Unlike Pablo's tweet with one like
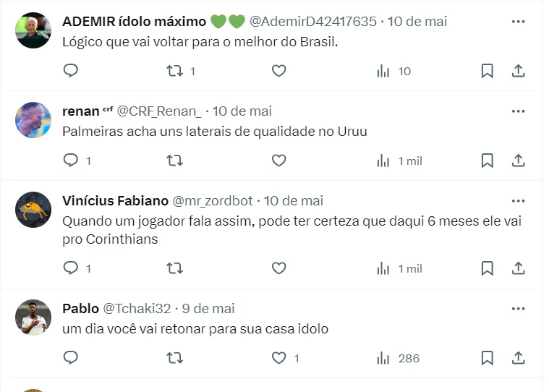549x392 pixels. (x=278, y=358)
